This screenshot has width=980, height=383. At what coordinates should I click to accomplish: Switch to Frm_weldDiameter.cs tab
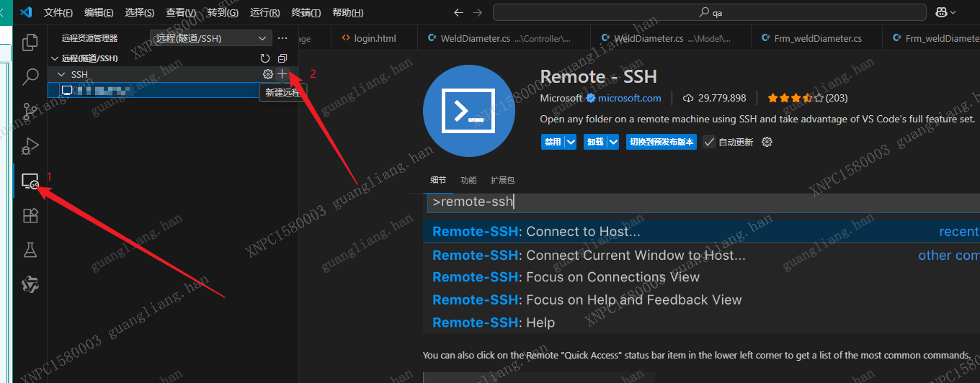click(817, 38)
